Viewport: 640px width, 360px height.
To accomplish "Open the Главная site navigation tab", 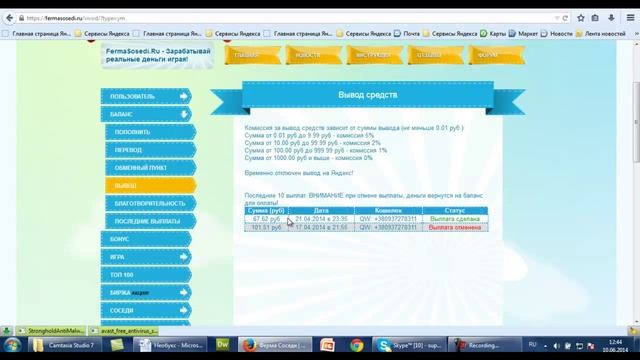I will 253,55.
